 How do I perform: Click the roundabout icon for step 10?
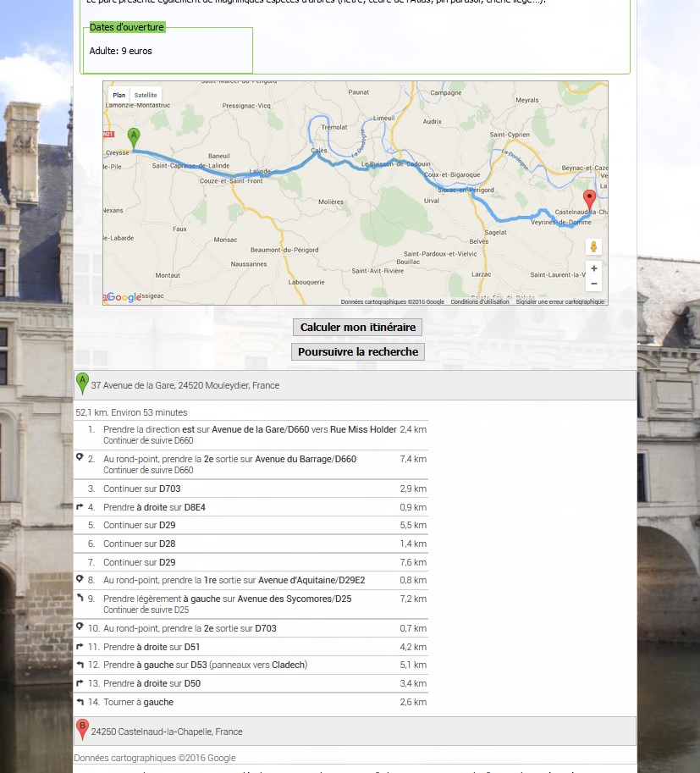click(x=80, y=627)
